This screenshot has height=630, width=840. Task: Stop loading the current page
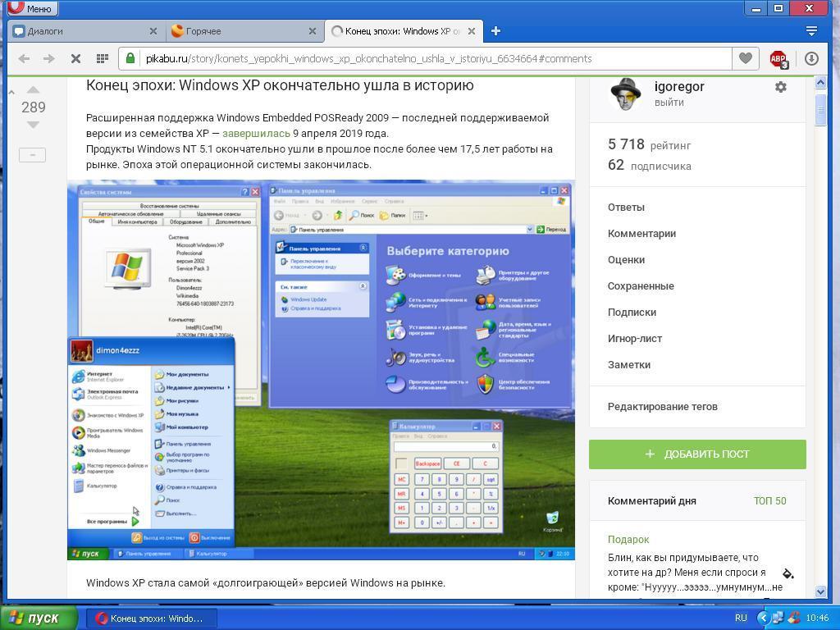click(75, 58)
